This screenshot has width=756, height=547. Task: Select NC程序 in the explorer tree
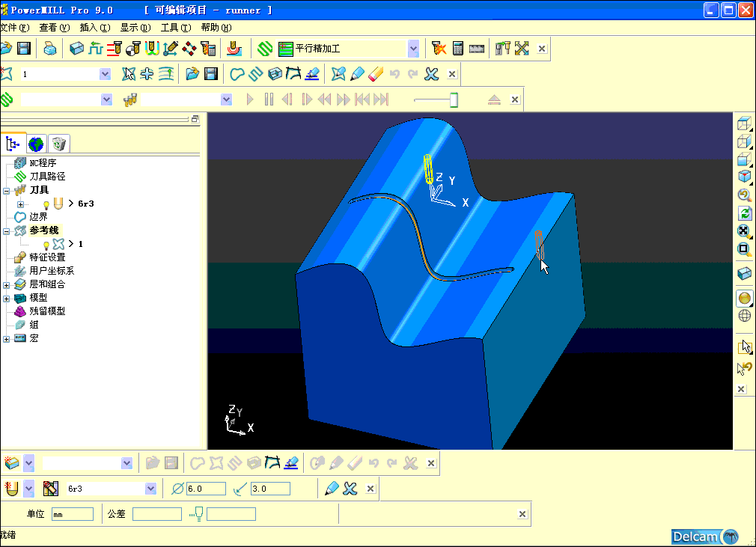(43, 163)
